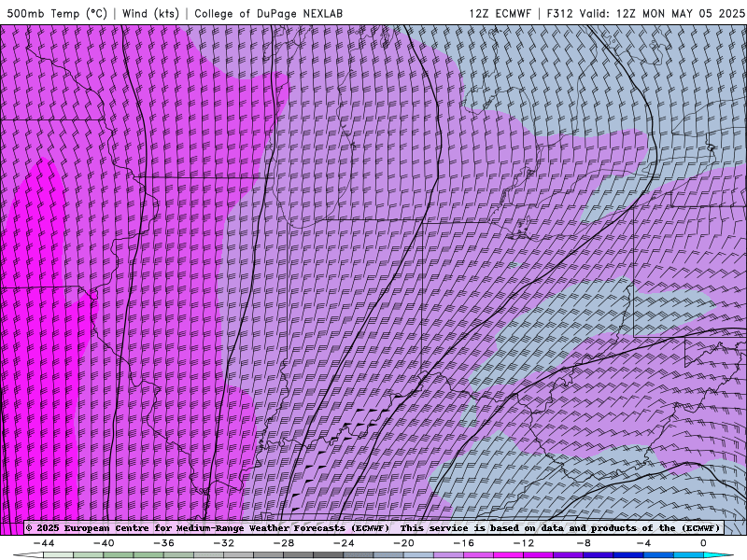Click the ECMWF copyright notice banner

pos(373,528)
